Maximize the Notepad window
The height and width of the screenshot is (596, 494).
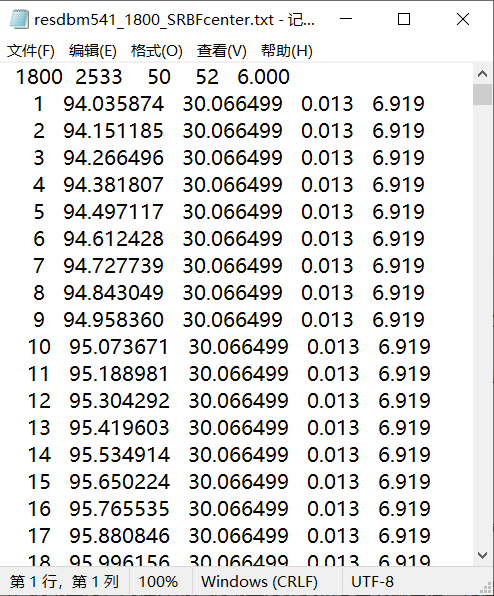click(x=404, y=19)
